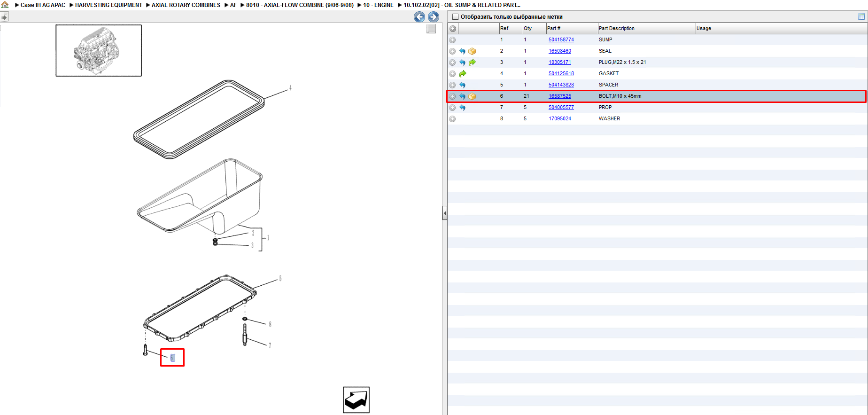The height and width of the screenshot is (415, 868).
Task: Add SPACER row with plus icon
Action: (x=452, y=85)
